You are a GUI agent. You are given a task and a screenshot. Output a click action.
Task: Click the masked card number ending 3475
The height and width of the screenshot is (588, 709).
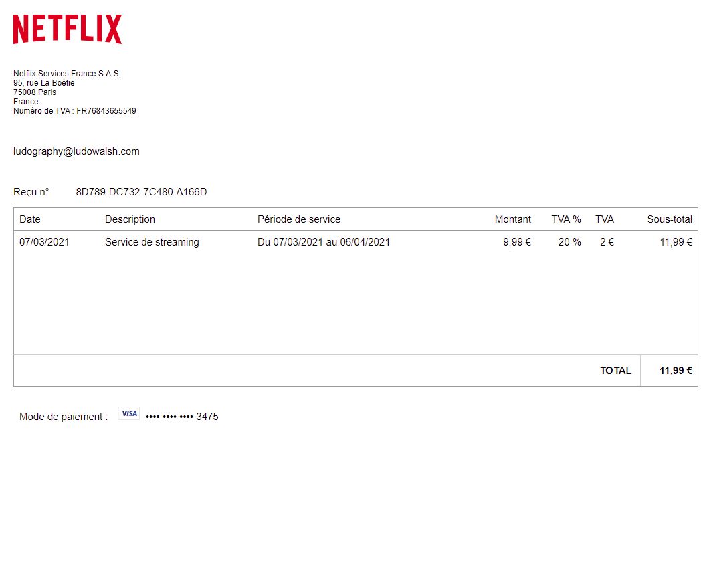[x=182, y=417]
